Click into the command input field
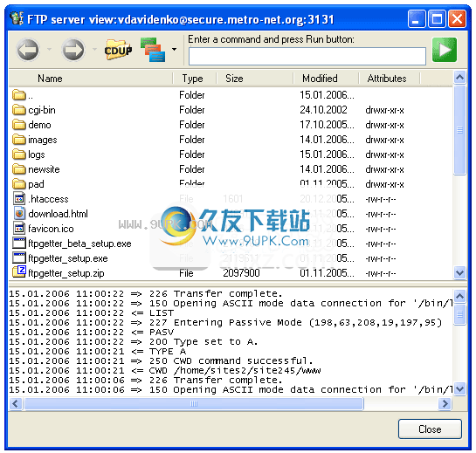 tap(307, 56)
